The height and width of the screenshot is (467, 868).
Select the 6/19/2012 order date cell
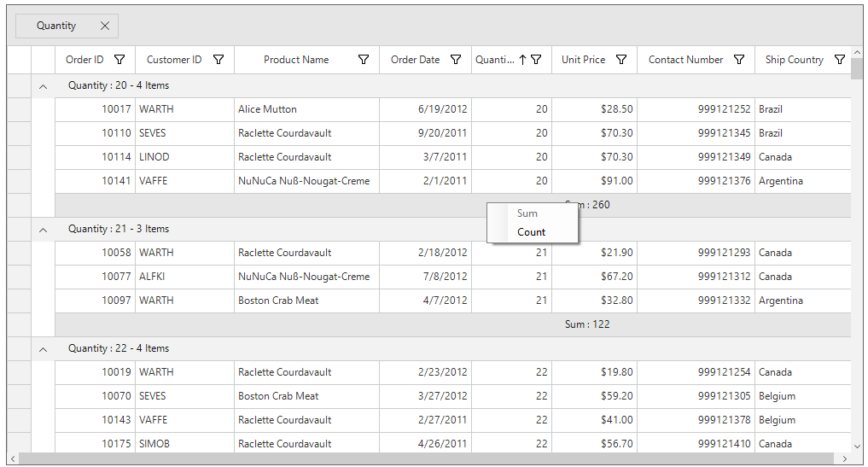tap(425, 109)
